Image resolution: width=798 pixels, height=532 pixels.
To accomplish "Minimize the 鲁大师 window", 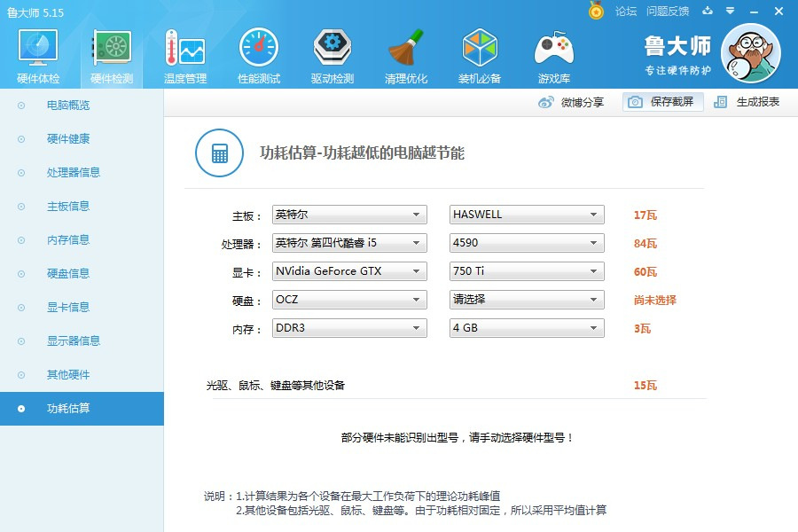I will 755,12.
